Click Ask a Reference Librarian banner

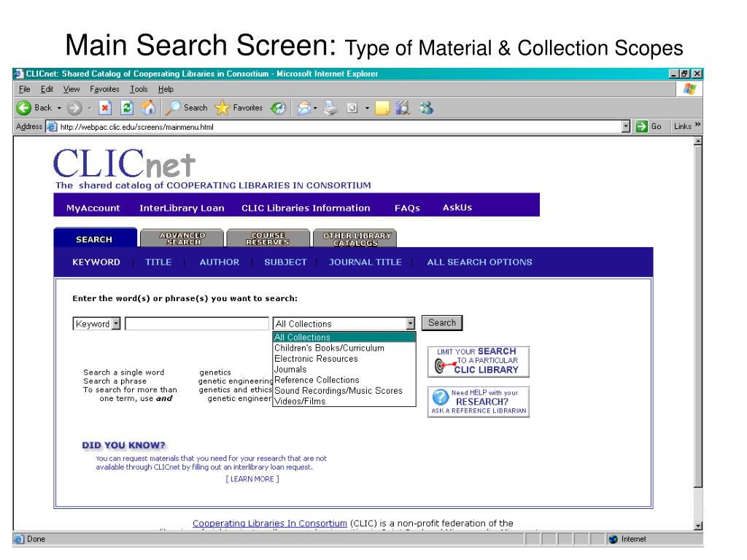(x=479, y=402)
